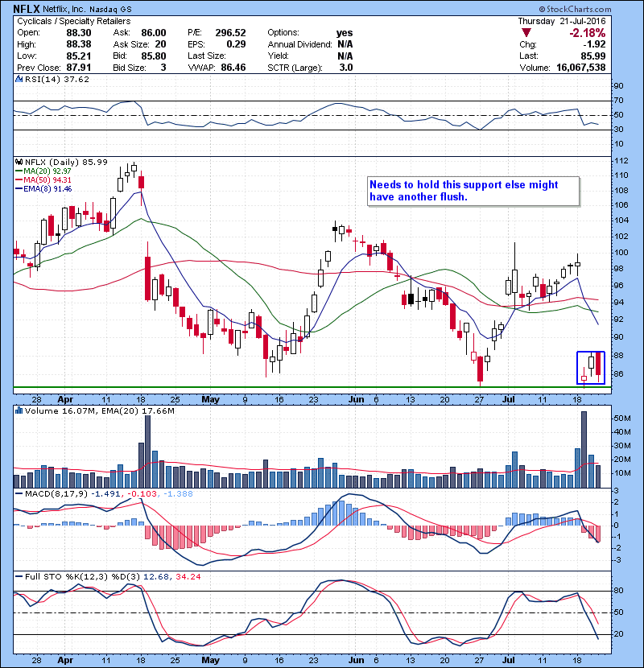Click the 'May' label on the price date axis
Viewport: 644px width, 668px height.
coord(211,399)
